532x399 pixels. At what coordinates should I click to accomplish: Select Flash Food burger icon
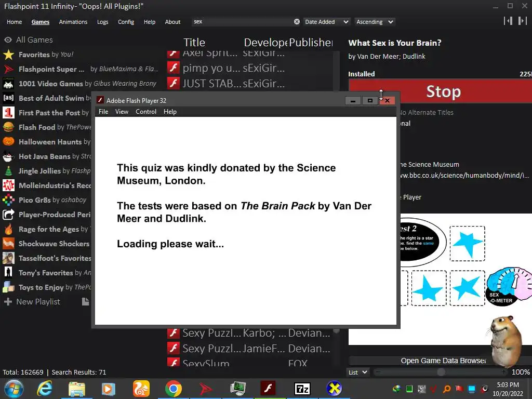[8, 127]
